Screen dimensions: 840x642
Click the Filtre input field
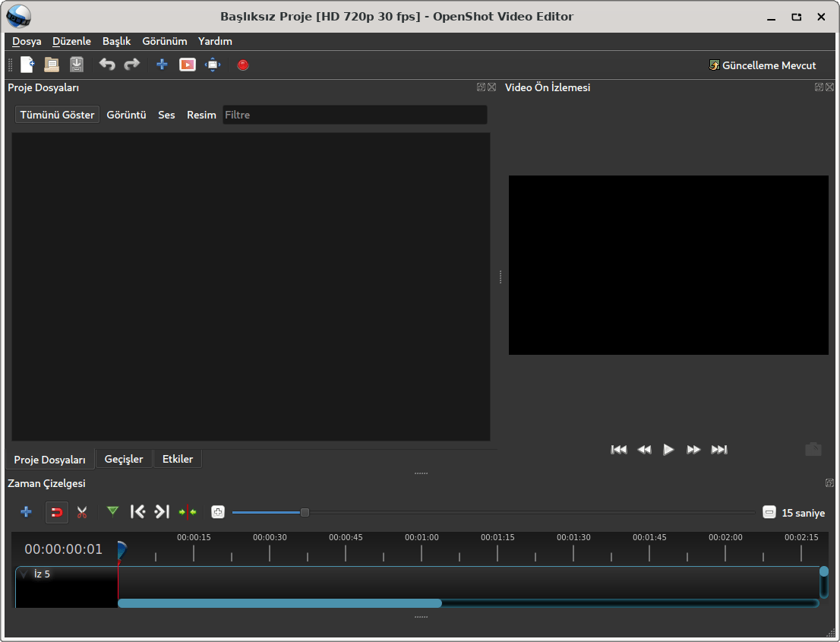[x=355, y=115]
